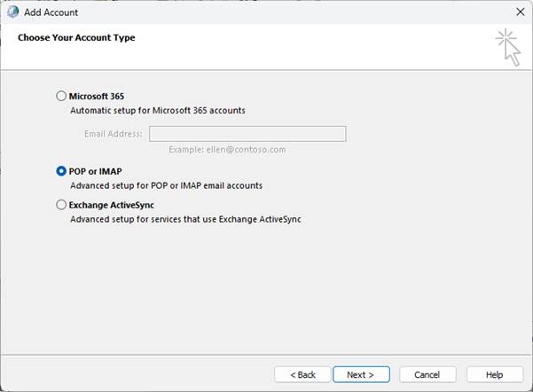The height and width of the screenshot is (392, 533).
Task: Click the Outlook globe icon in title bar
Action: point(13,12)
